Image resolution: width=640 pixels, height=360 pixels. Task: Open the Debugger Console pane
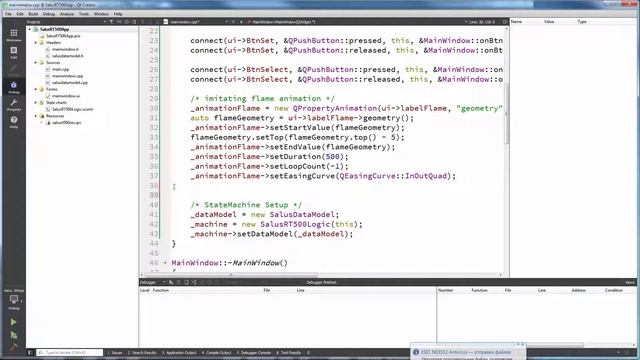[253, 352]
